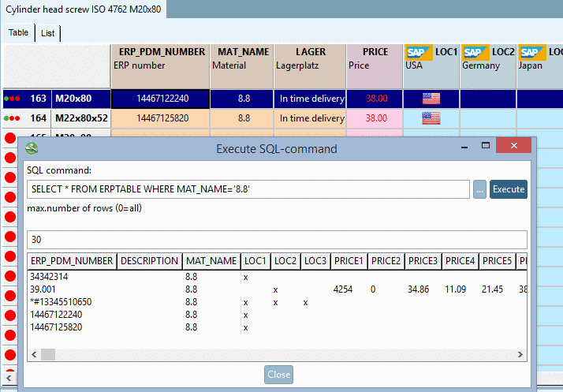This screenshot has height=392, width=563.
Task: Select result row 14467122240
Action: point(277,315)
